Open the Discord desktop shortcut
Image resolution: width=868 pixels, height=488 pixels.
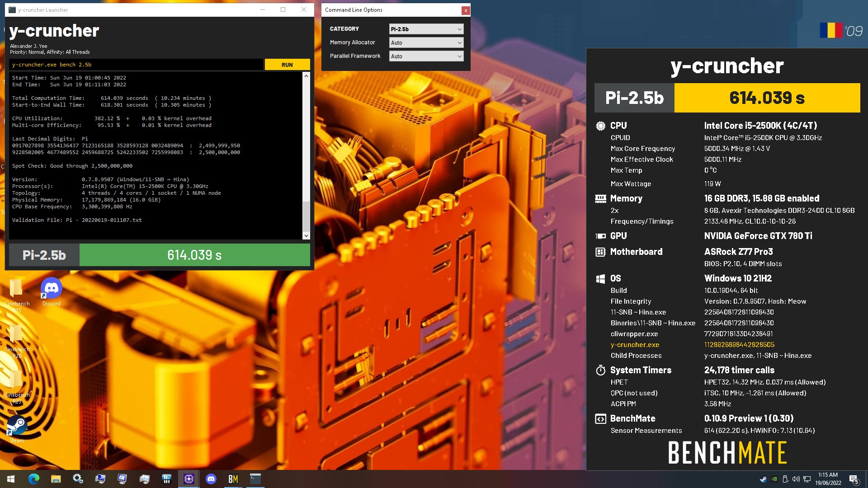click(51, 292)
